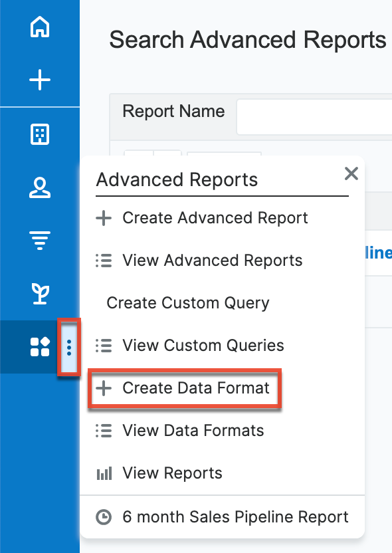Open the 6 month Sales Pipeline Report

pyautogui.click(x=235, y=516)
